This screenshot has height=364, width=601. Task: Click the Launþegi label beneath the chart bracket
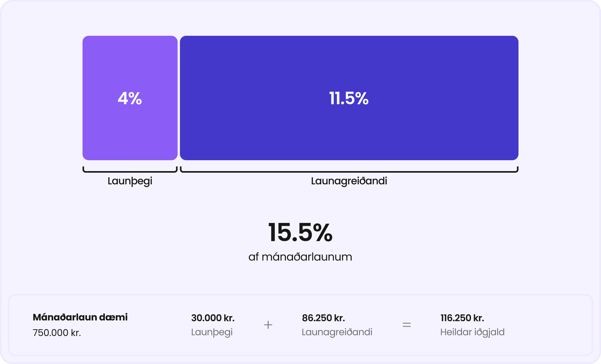point(130,181)
